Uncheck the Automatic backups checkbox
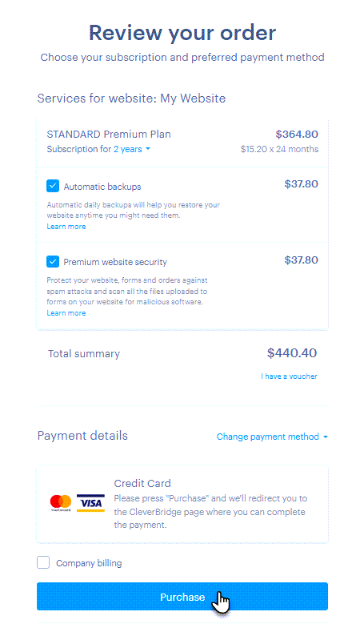 [53, 186]
